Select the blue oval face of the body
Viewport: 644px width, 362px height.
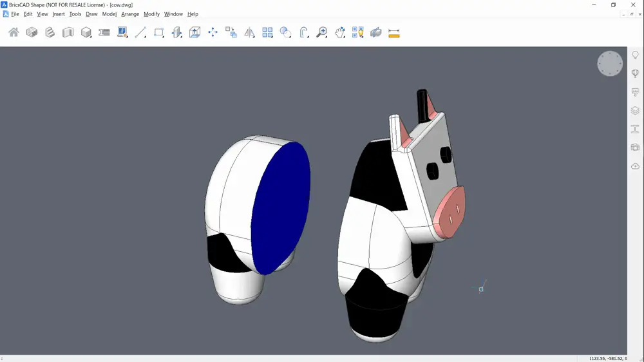click(281, 208)
